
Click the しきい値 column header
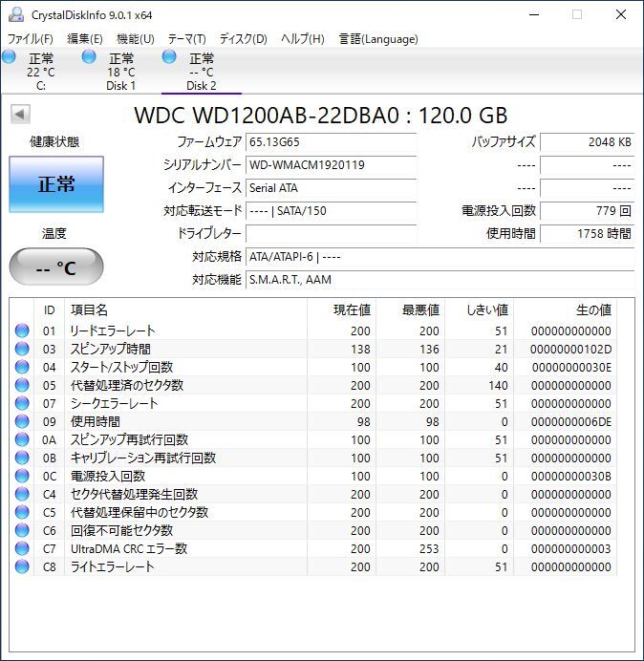click(479, 310)
